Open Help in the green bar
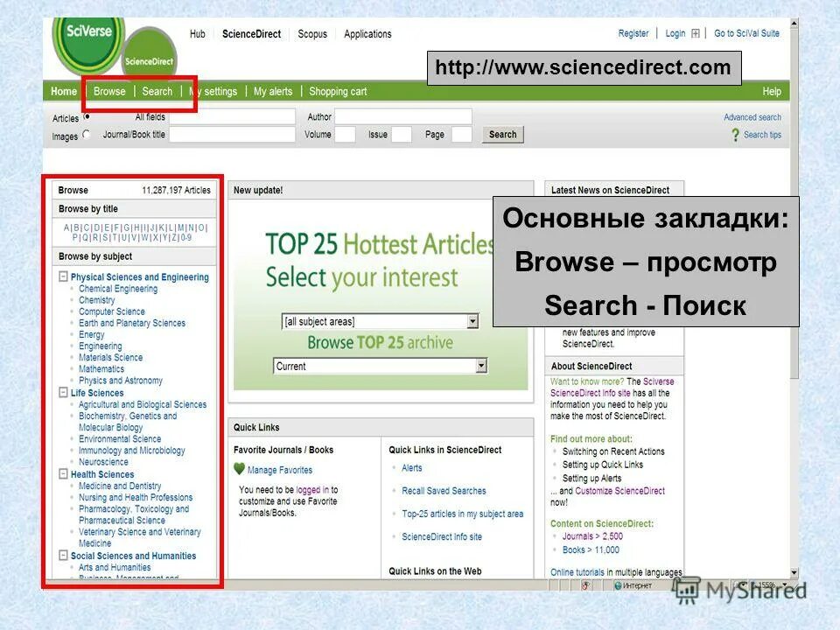The height and width of the screenshot is (630, 840). tap(772, 91)
